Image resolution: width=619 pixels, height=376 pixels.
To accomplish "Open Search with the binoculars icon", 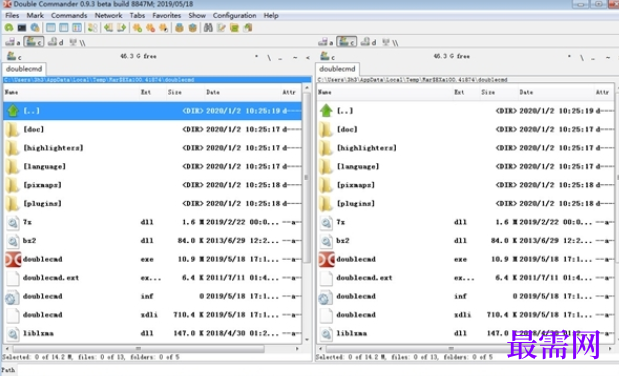I will click(208, 28).
